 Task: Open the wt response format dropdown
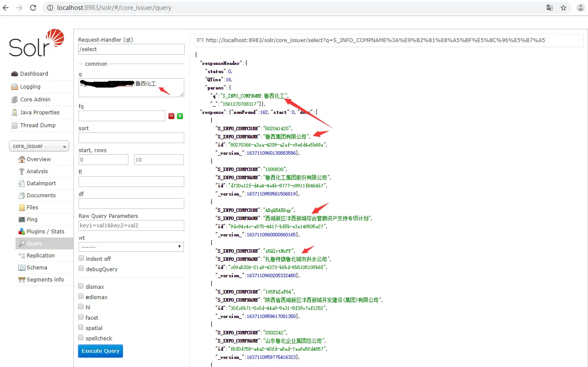[x=131, y=247]
